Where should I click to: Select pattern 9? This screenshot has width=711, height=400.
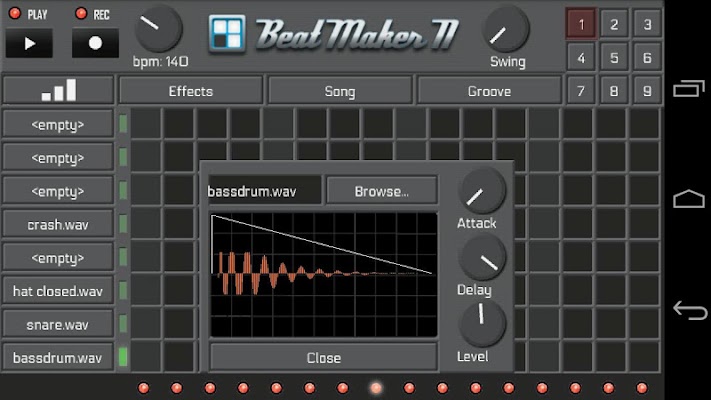[647, 91]
